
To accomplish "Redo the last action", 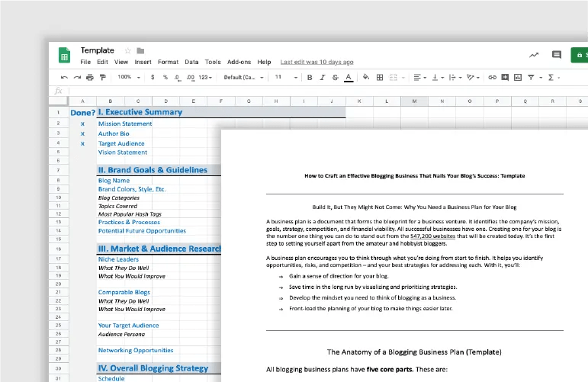I will pyautogui.click(x=77, y=77).
